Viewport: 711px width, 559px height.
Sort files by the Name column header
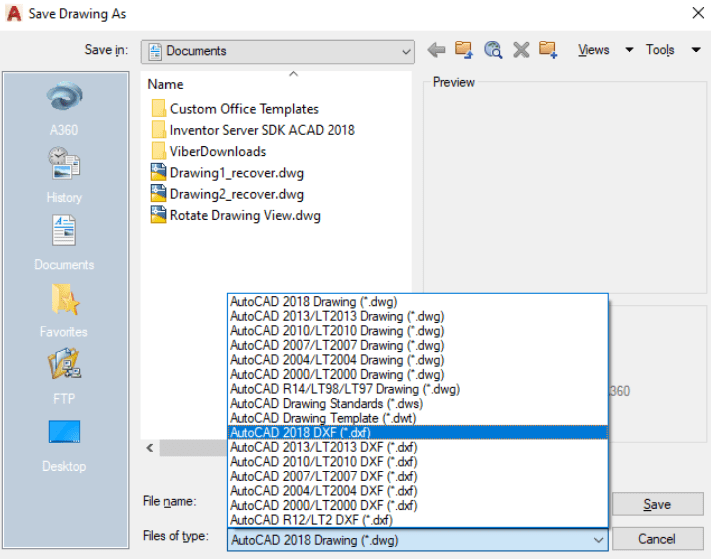pos(166,84)
